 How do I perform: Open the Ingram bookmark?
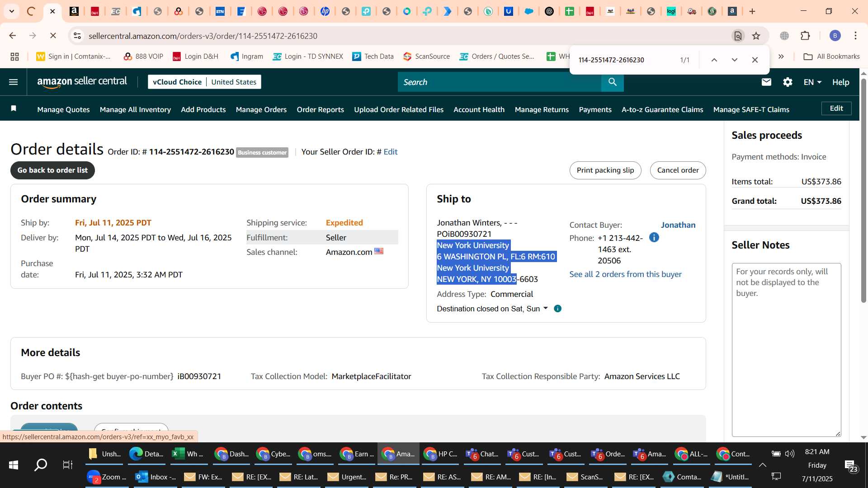coord(247,56)
